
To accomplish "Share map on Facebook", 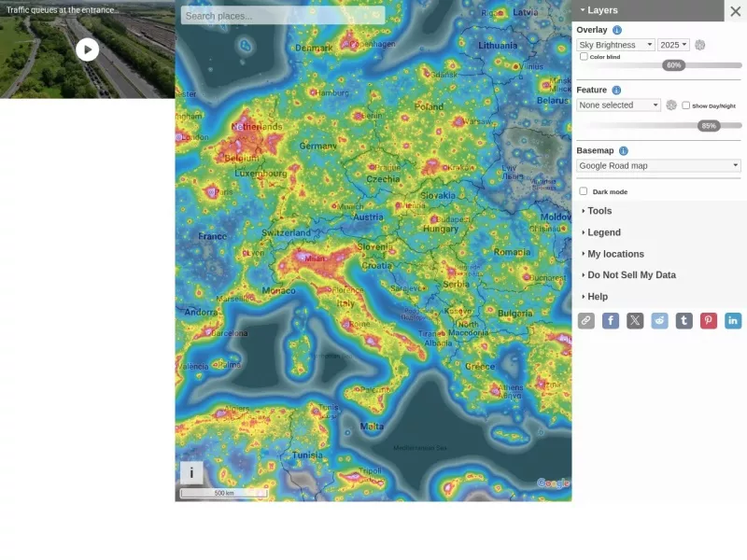I will pyautogui.click(x=611, y=320).
